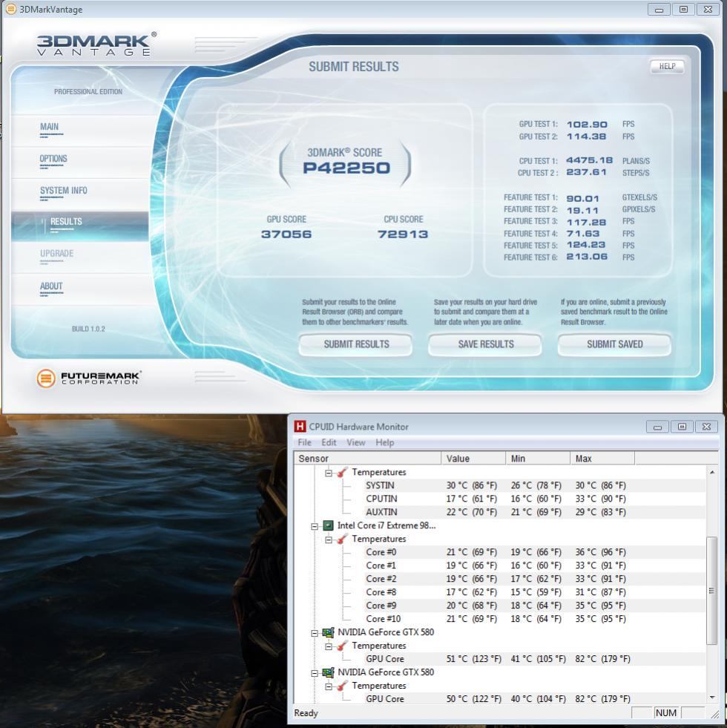The width and height of the screenshot is (727, 728).
Task: Collapse Temperatures under the second GTX 580
Action: (329, 686)
